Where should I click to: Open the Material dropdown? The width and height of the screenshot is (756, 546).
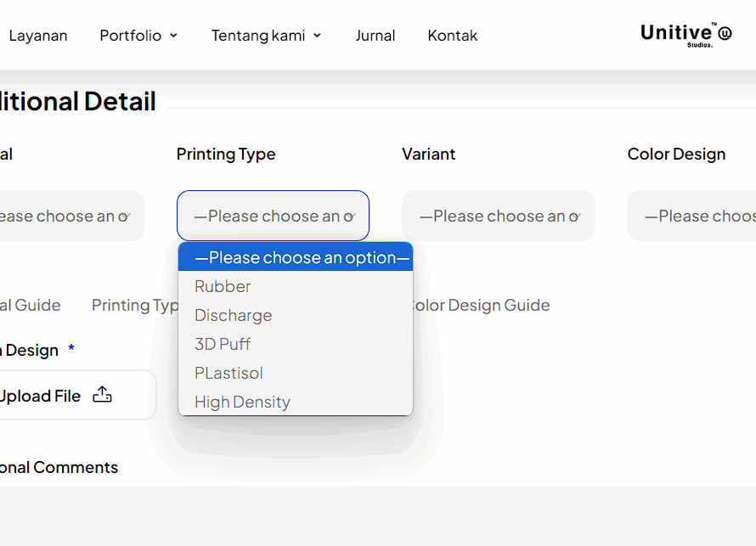coord(68,216)
